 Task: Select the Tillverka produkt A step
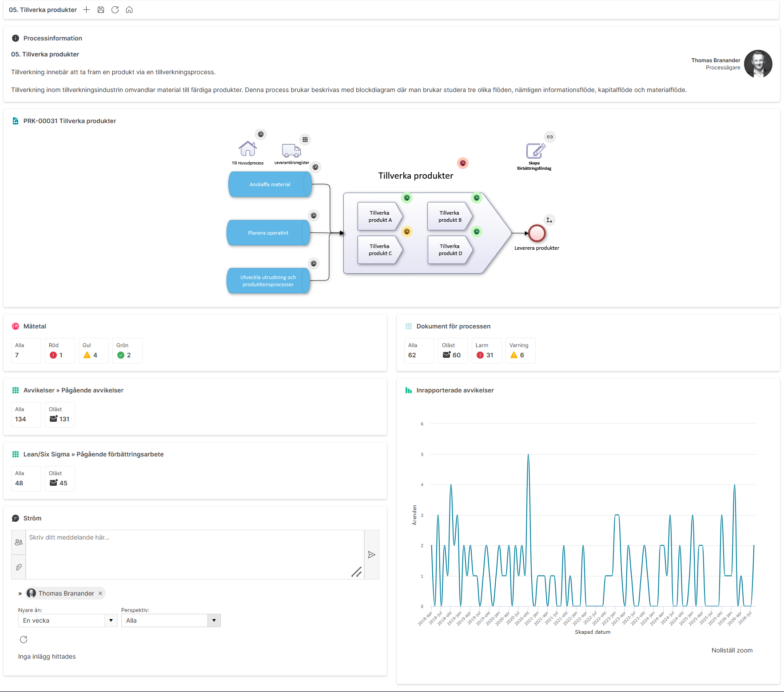[x=380, y=216]
